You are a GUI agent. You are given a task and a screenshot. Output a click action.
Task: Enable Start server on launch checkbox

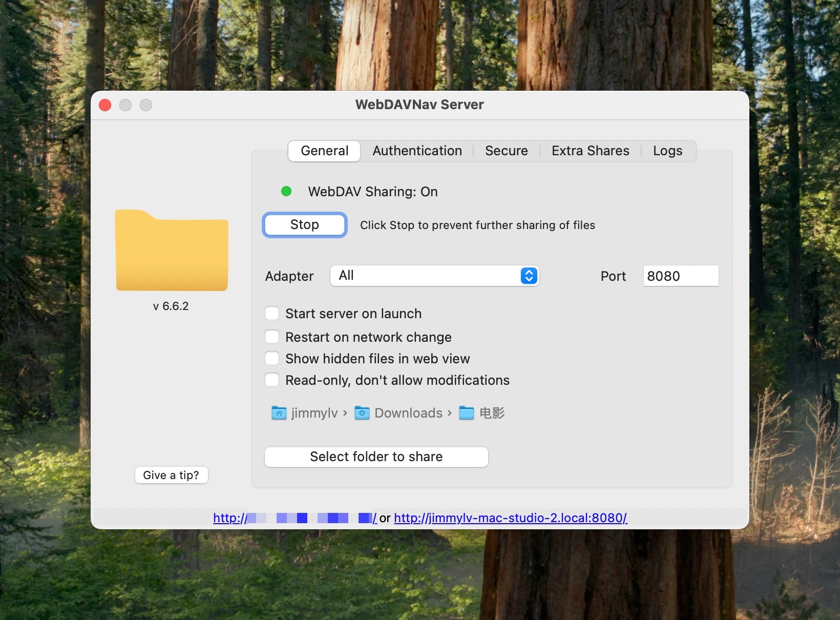(272, 313)
